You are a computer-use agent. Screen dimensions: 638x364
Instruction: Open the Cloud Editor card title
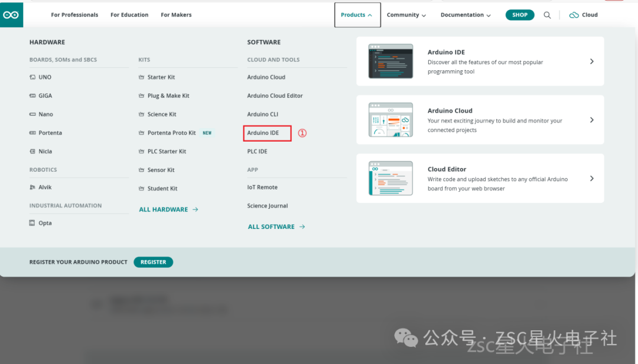click(x=447, y=169)
